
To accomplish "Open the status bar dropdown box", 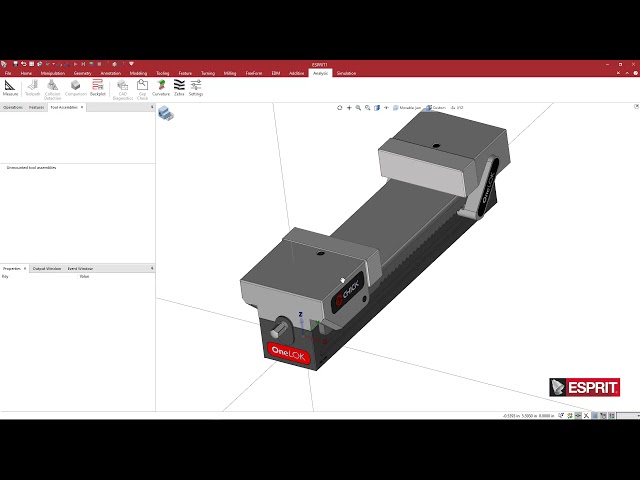I will (628, 416).
